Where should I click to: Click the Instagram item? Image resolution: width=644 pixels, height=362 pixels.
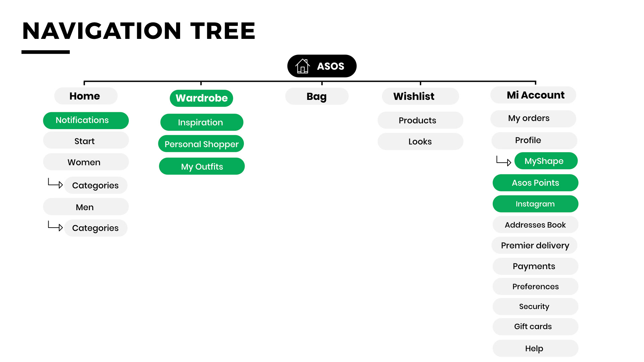point(535,204)
